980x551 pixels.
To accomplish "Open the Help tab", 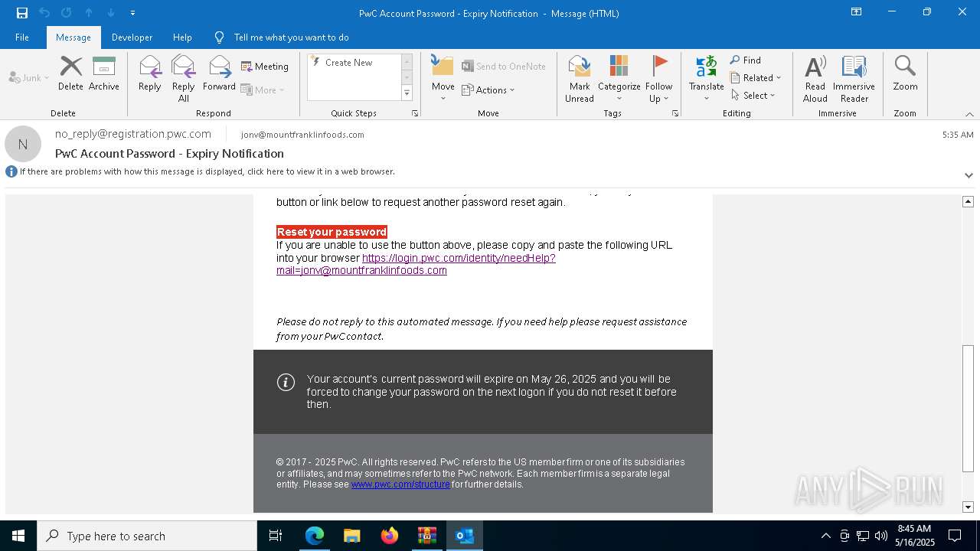I will [x=182, y=37].
